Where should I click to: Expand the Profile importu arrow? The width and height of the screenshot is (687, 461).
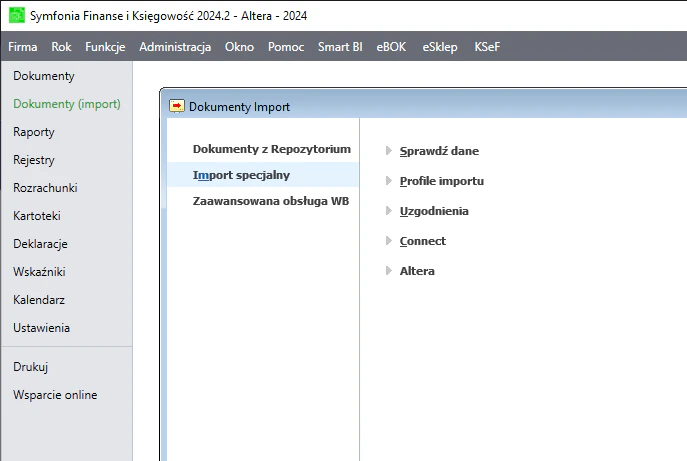click(x=389, y=181)
